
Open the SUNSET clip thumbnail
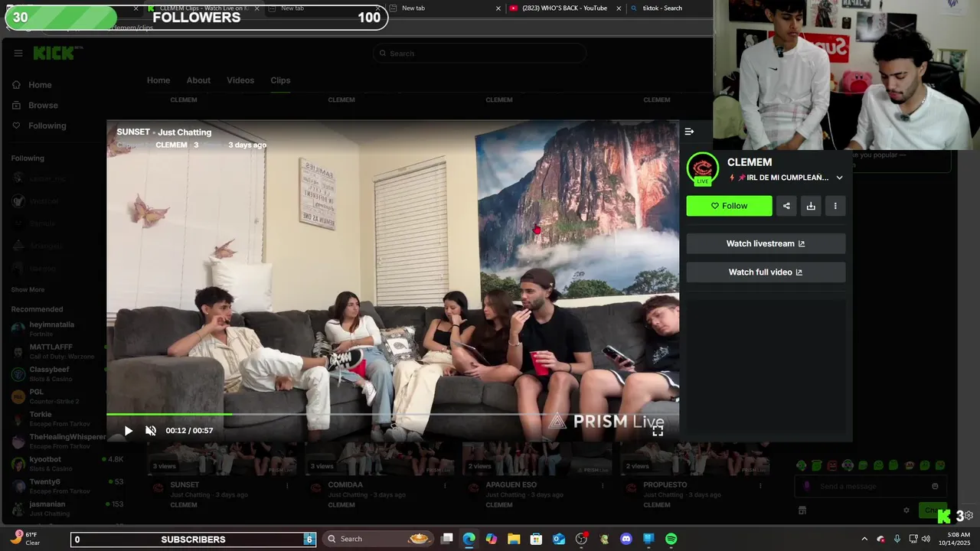223,458
